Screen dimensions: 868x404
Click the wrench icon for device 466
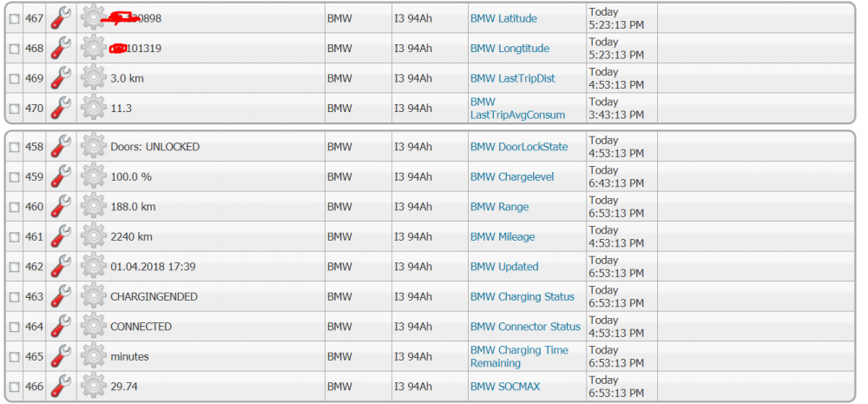(61, 387)
